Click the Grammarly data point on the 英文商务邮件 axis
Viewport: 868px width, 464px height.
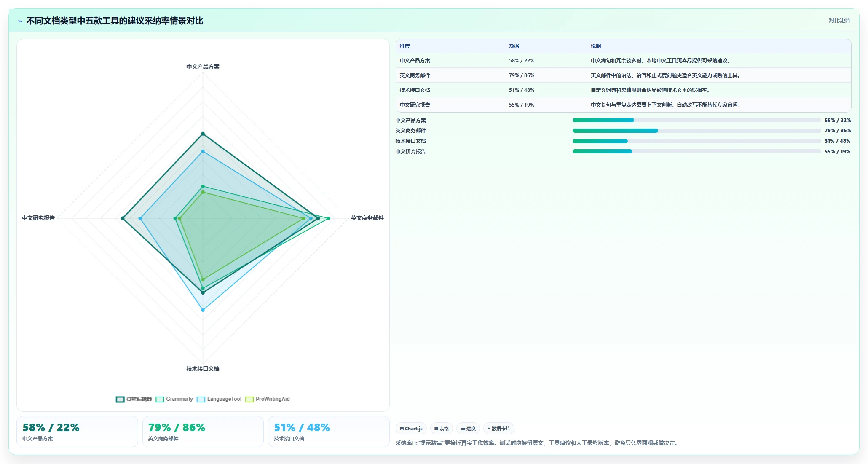coord(328,218)
